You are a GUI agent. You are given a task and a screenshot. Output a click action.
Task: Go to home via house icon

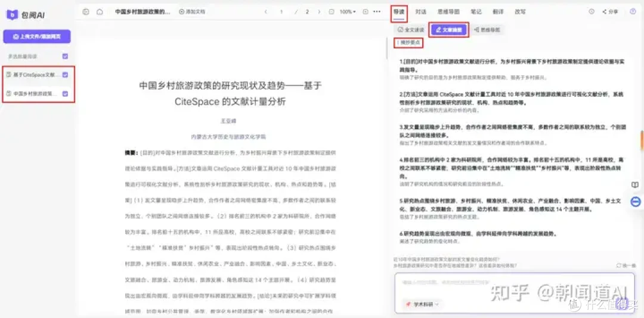(100, 12)
